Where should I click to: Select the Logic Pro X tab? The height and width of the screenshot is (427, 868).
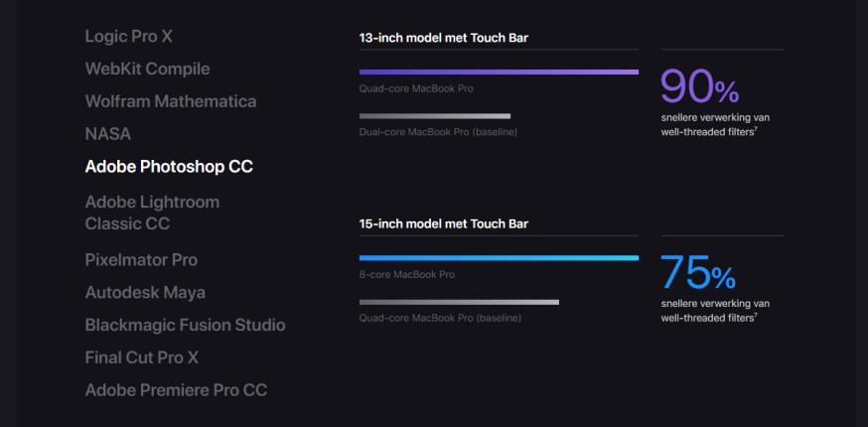(x=128, y=37)
